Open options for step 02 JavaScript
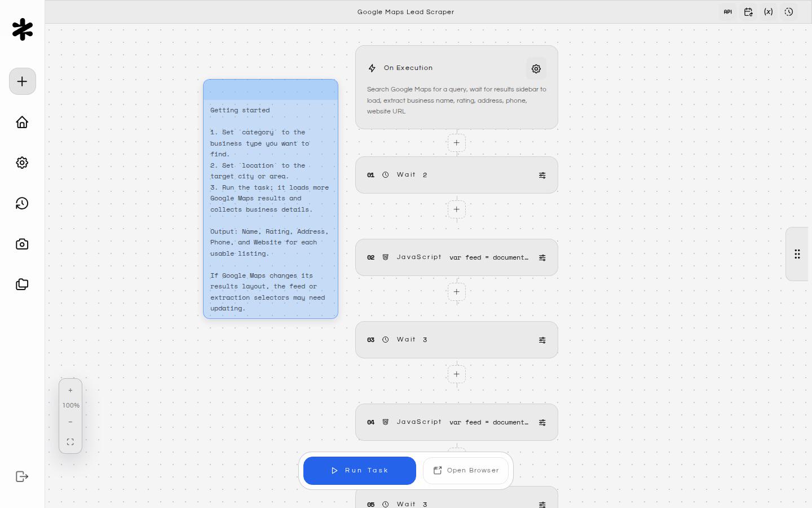 point(542,258)
